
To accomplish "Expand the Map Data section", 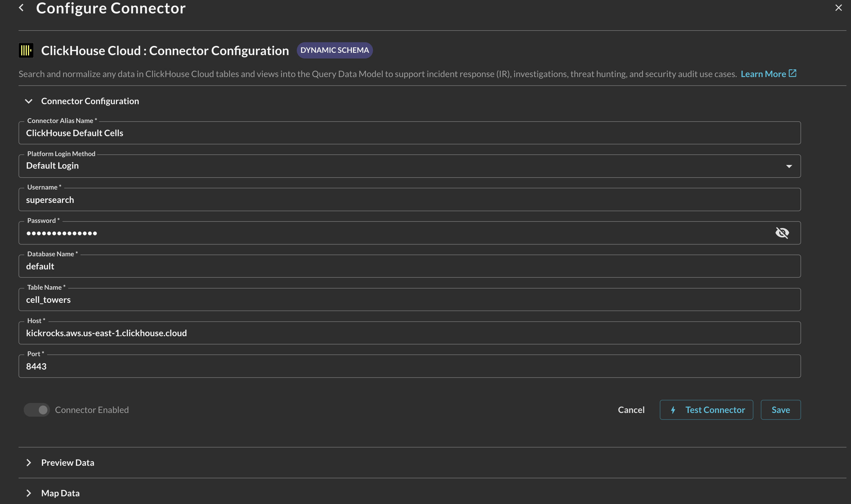I will 29,493.
